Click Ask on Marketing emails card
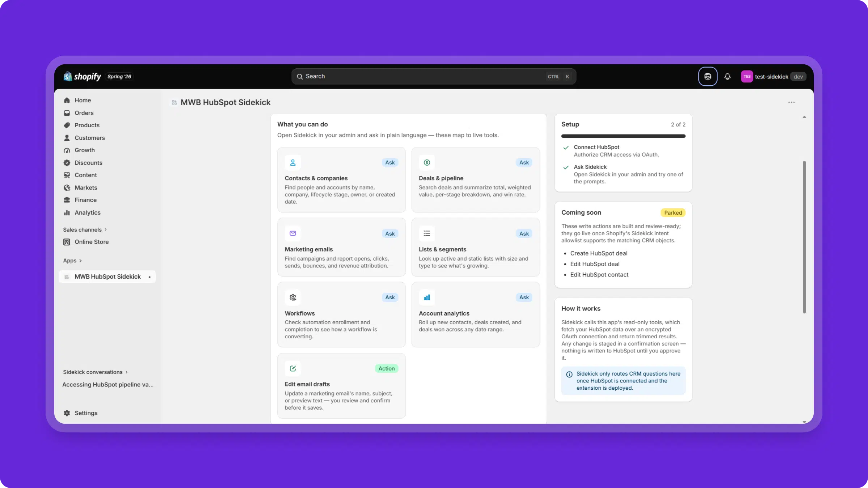The width and height of the screenshot is (868, 488). point(390,234)
